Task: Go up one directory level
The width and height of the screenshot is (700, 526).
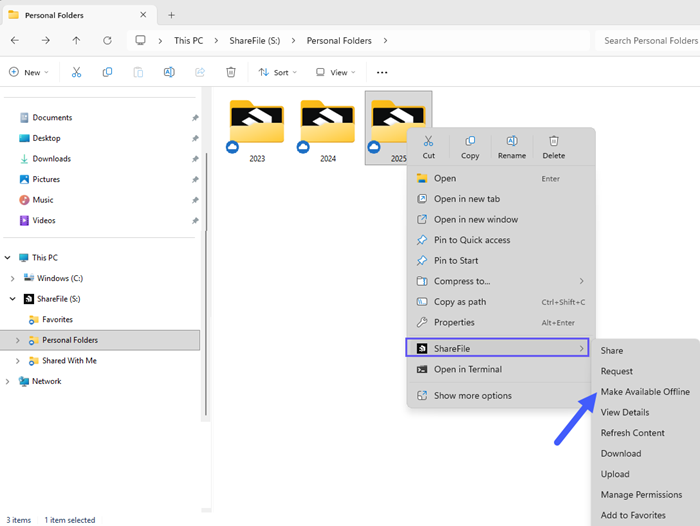Action: tap(76, 41)
